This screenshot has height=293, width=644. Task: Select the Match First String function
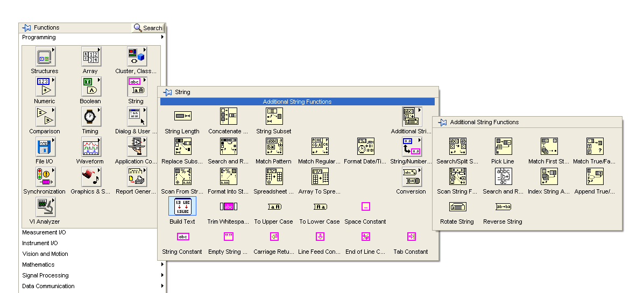(x=549, y=146)
